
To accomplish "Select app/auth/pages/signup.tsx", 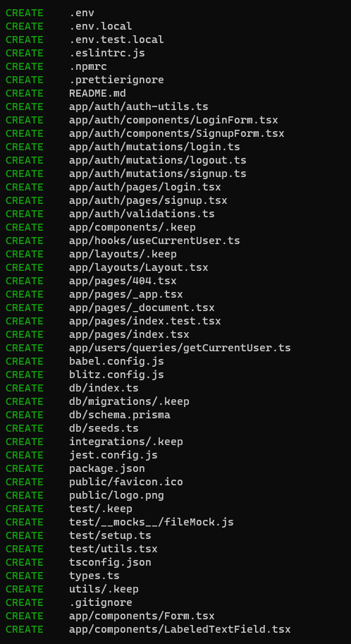I will 148,200.
